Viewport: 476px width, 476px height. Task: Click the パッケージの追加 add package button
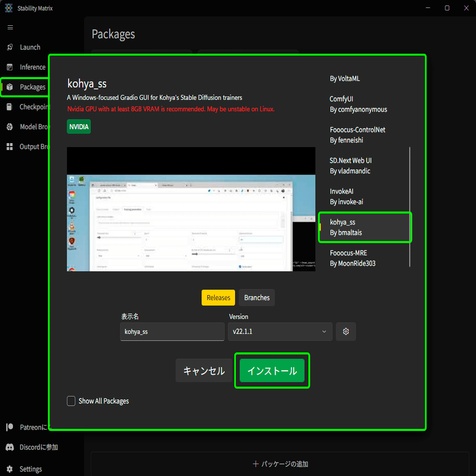point(280,464)
